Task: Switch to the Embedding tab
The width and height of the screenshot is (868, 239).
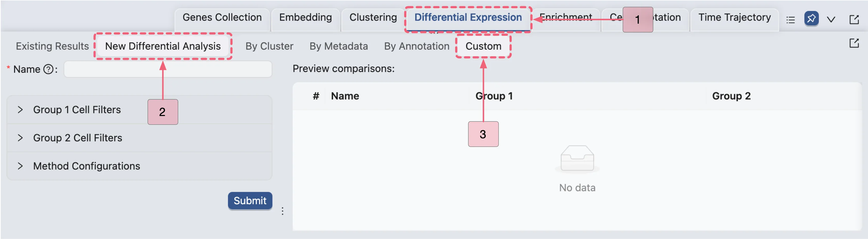Action: coord(305,17)
